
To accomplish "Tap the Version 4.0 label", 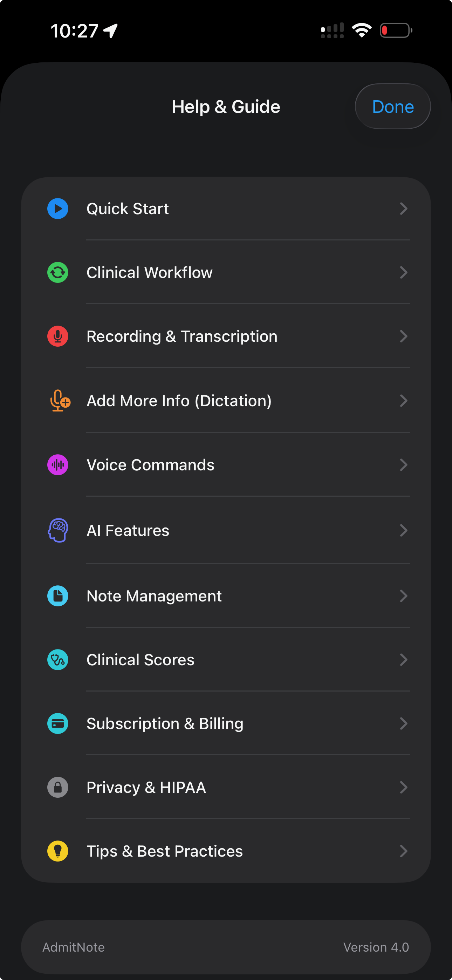I will (376, 947).
